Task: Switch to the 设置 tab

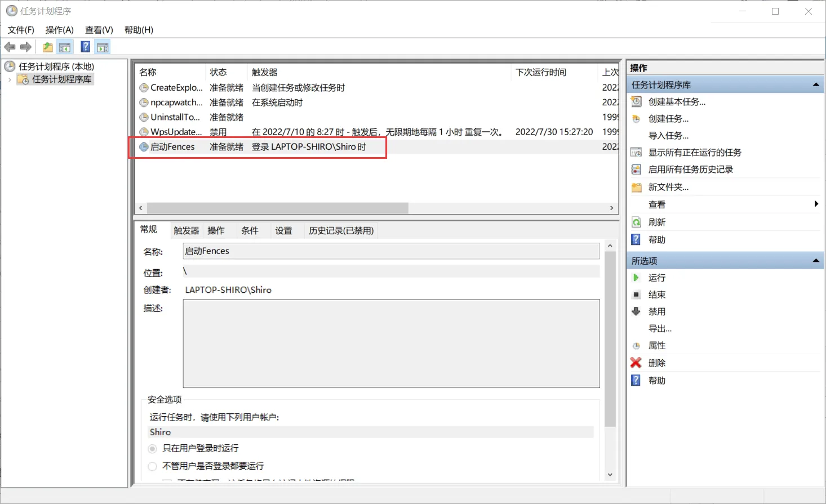Action: tap(283, 230)
